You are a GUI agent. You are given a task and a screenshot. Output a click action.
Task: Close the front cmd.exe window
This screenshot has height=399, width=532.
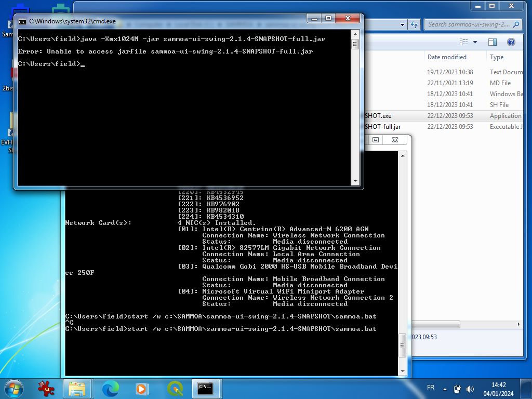348,18
